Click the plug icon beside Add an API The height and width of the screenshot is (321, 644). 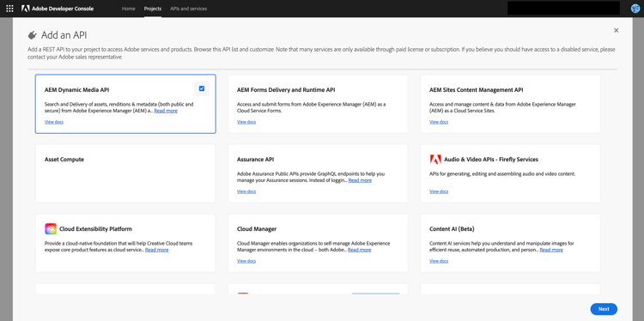click(32, 35)
